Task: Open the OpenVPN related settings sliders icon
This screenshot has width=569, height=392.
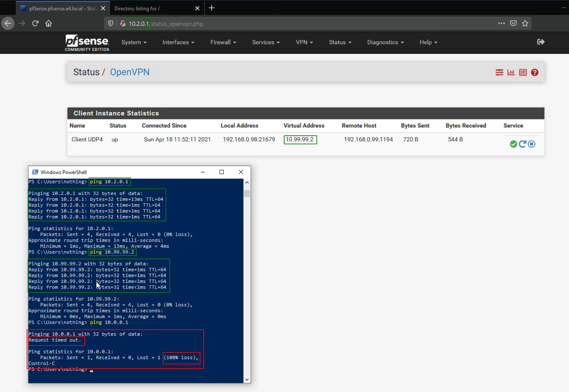Action: (499, 72)
